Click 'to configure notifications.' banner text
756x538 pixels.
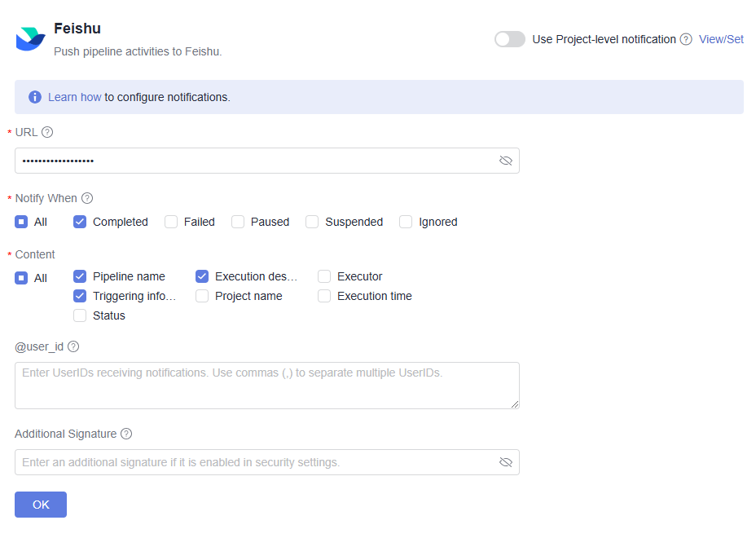click(x=167, y=97)
